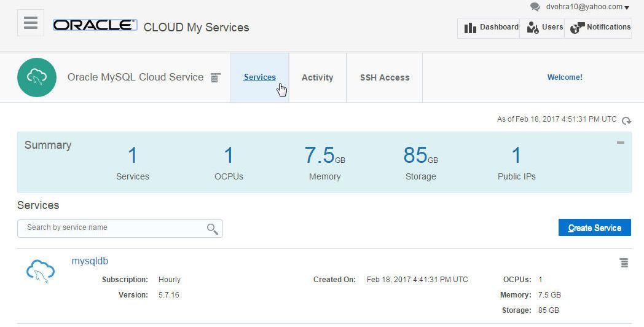Click the 7.5 GB Memory summary value
The width and height of the screenshot is (644, 327).
point(324,156)
